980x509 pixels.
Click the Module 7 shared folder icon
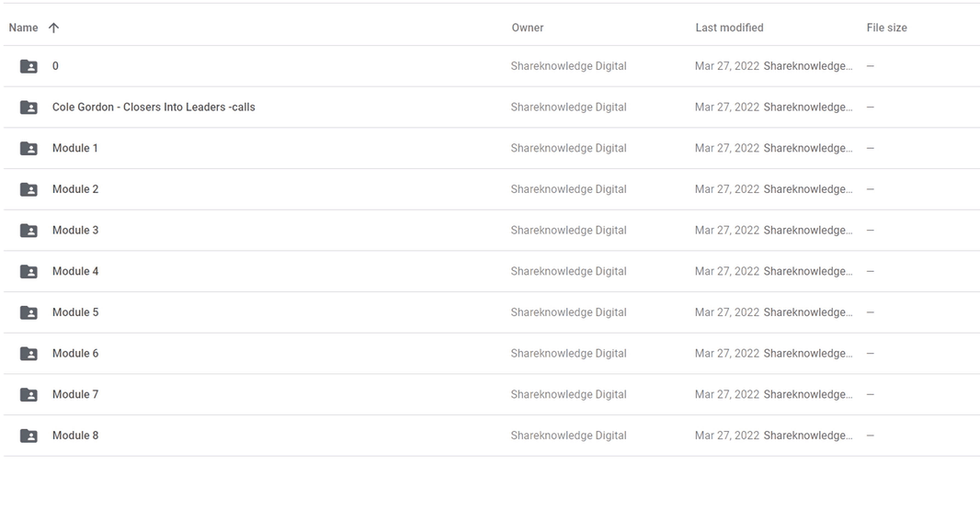(x=28, y=395)
